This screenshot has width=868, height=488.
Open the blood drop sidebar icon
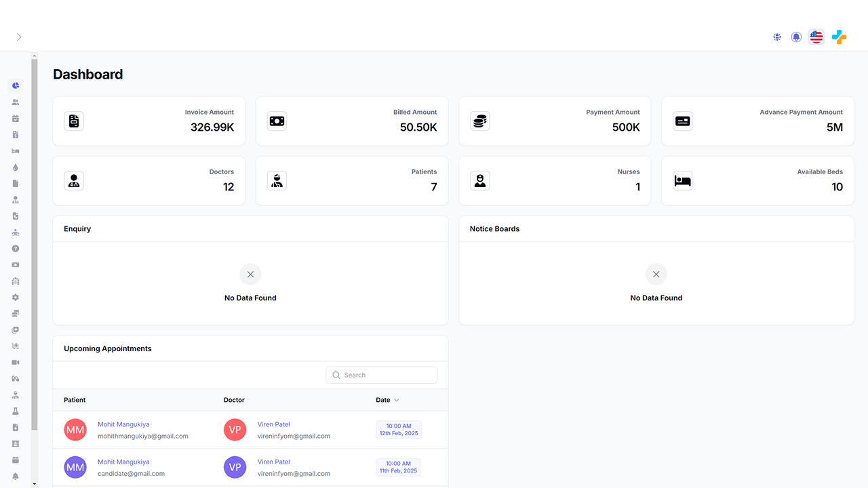16,167
